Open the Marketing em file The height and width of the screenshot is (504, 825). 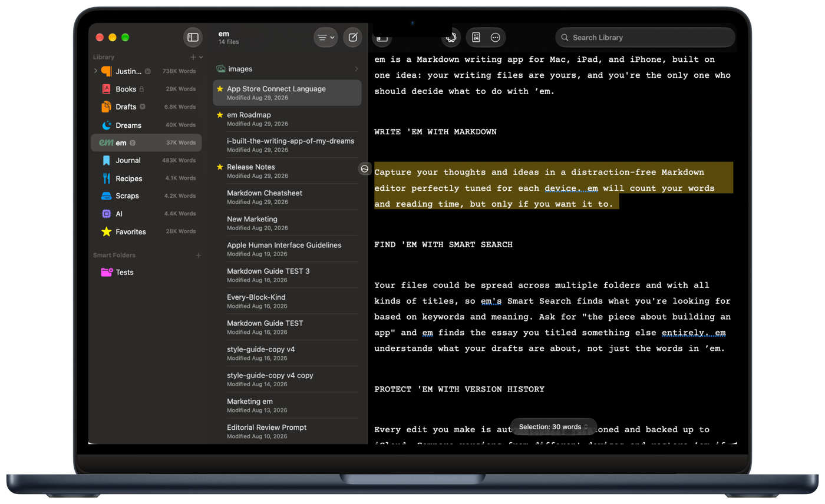point(287,405)
